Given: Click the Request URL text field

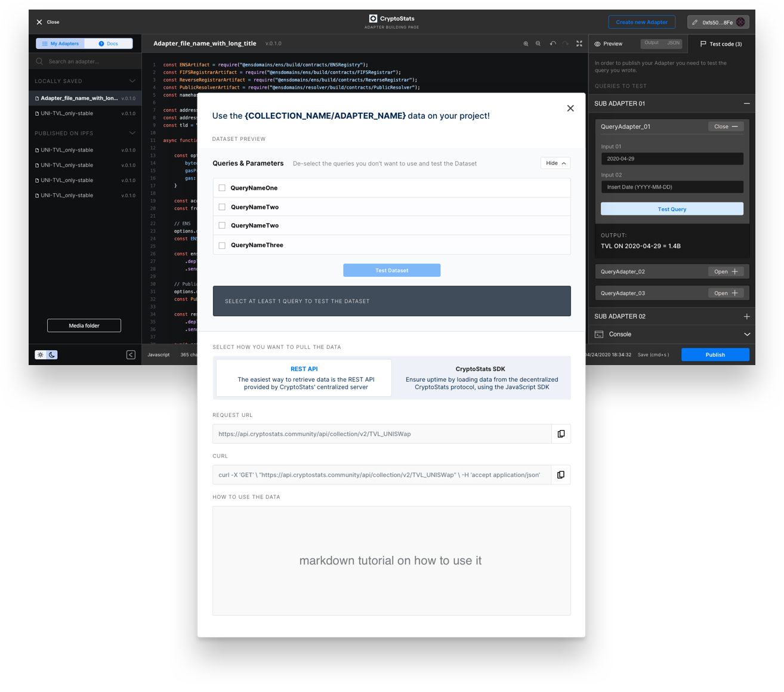Looking at the screenshot, I should point(382,434).
